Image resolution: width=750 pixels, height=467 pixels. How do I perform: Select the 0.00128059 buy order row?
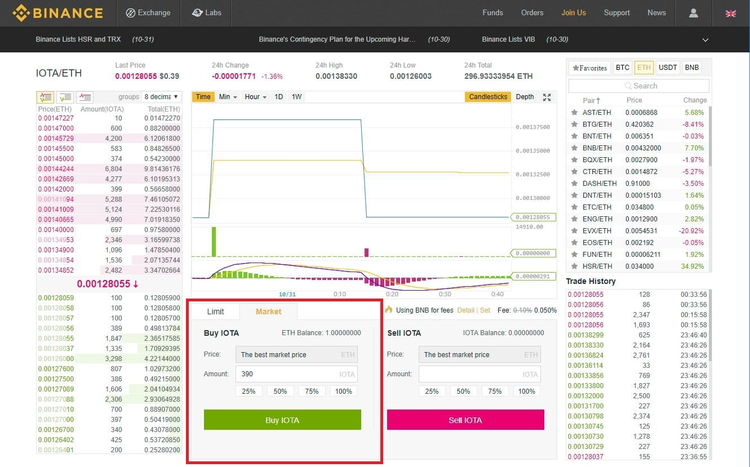(109, 298)
